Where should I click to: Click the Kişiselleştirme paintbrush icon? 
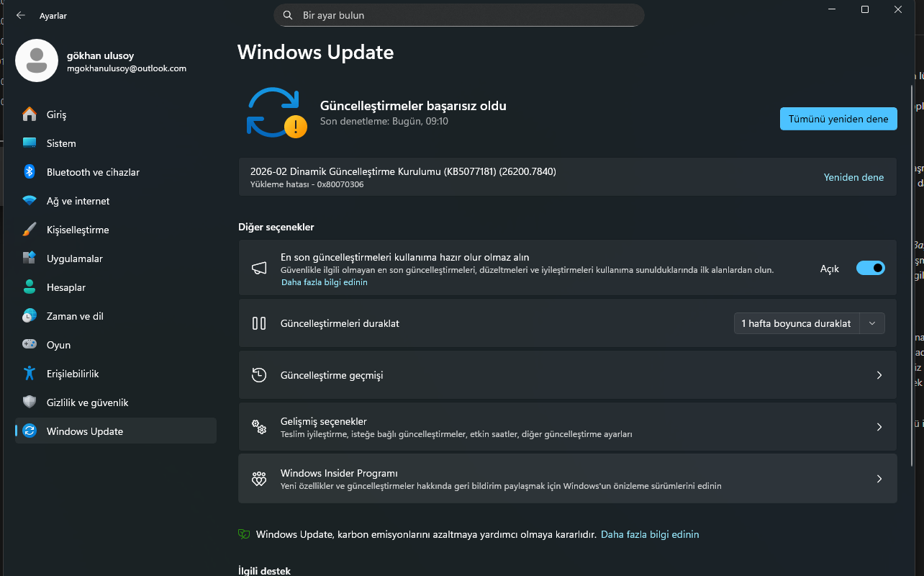[x=30, y=230]
